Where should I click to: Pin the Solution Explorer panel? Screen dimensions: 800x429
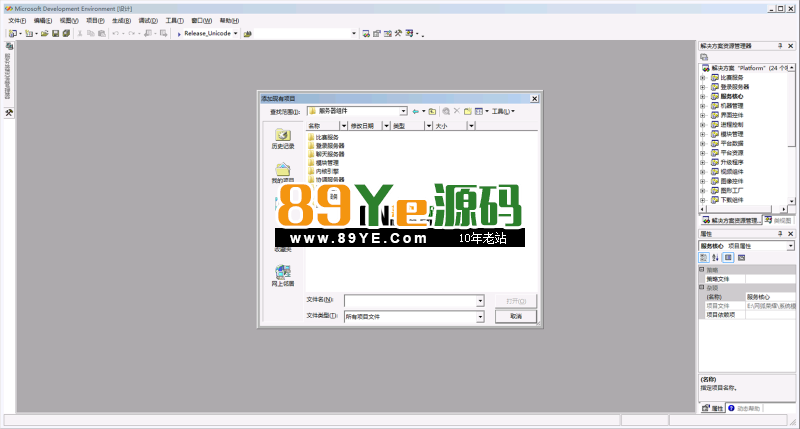click(x=780, y=46)
